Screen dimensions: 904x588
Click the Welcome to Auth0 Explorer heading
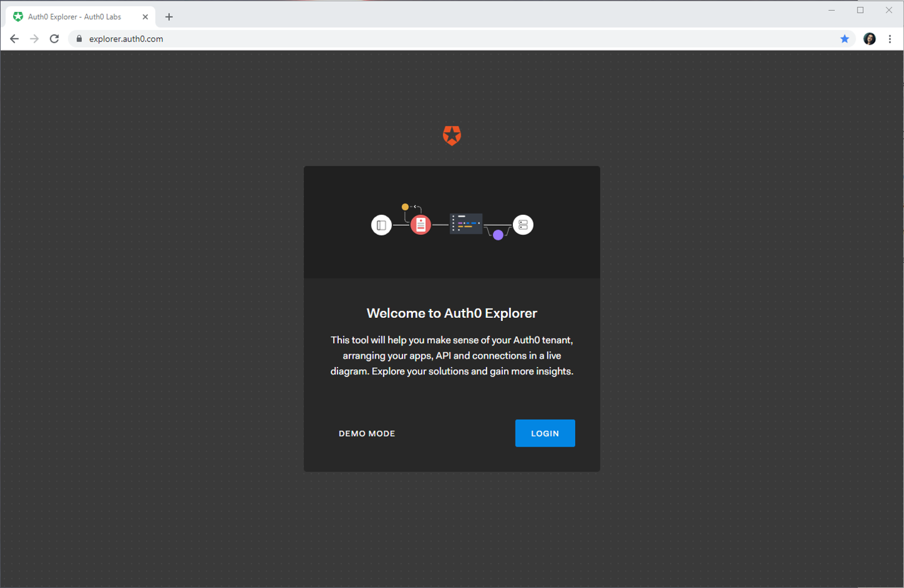pyautogui.click(x=452, y=313)
